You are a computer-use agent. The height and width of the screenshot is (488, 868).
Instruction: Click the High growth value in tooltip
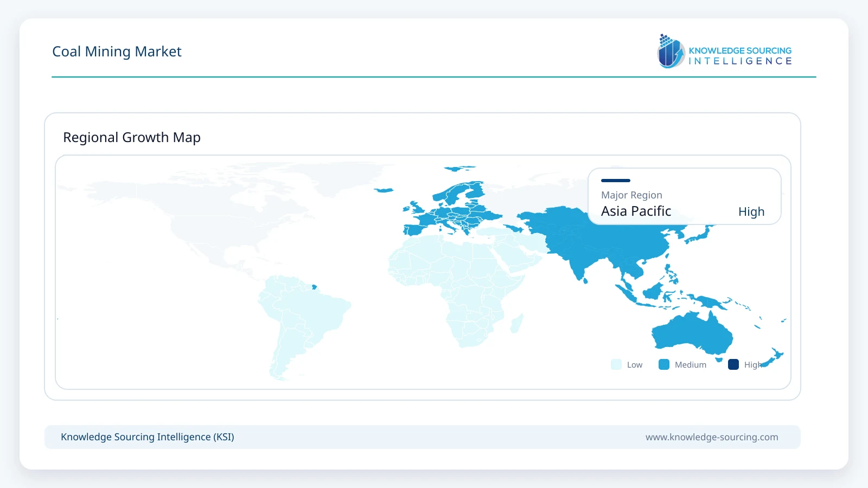(x=751, y=211)
